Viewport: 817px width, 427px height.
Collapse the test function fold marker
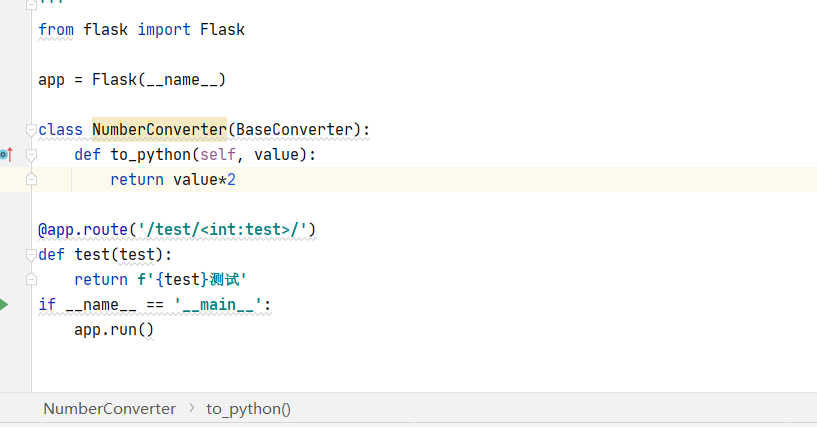pos(31,255)
